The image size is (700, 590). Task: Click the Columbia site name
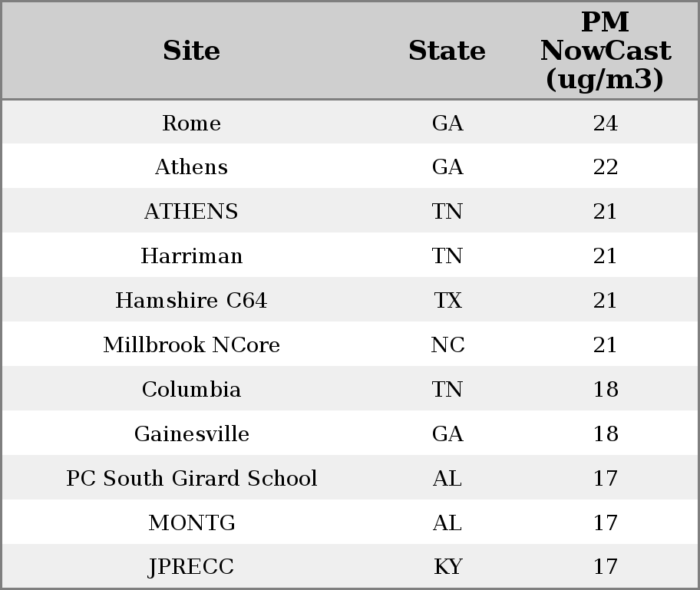pos(192,389)
